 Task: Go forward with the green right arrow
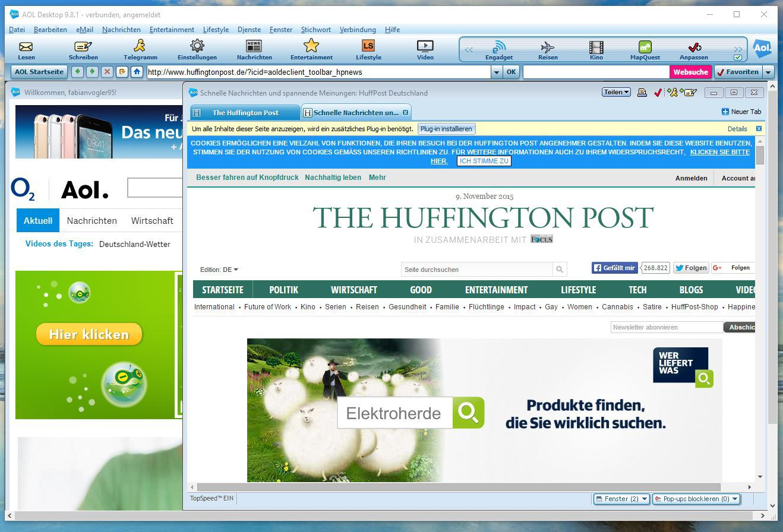pos(92,72)
